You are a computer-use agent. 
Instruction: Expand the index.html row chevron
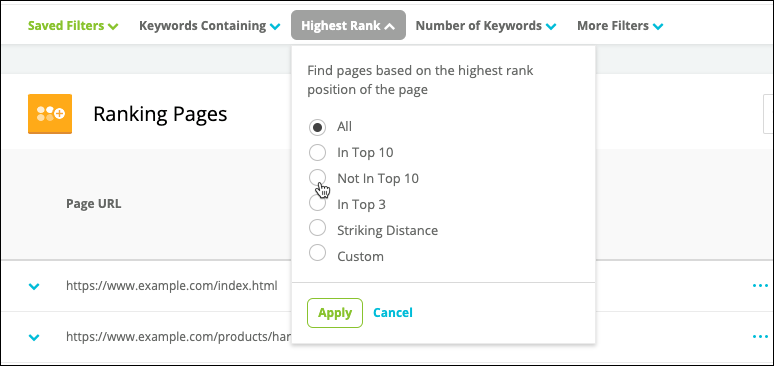pyautogui.click(x=34, y=286)
